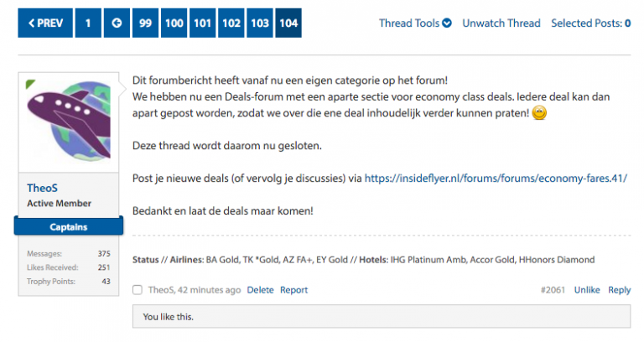Expand the Thread Tools dropdown
The height and width of the screenshot is (342, 644).
click(415, 23)
